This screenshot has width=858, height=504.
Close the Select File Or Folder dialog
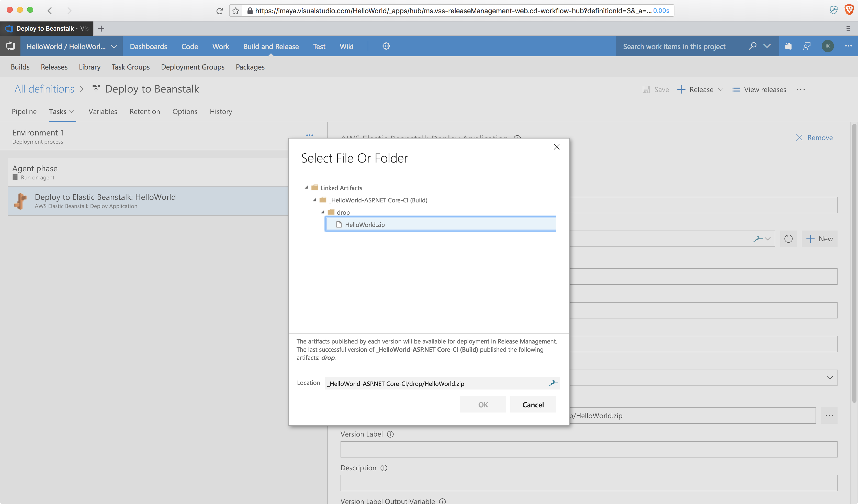point(556,147)
